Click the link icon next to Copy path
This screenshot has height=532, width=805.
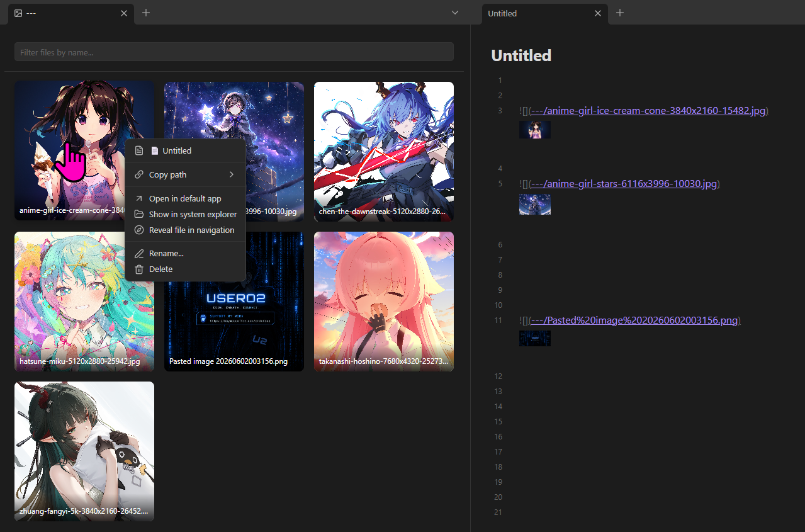(139, 175)
